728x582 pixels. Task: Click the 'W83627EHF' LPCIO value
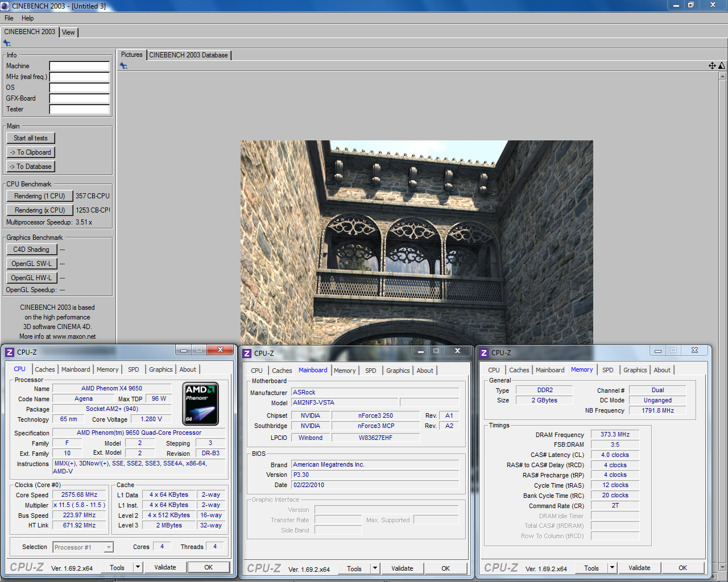click(x=375, y=438)
